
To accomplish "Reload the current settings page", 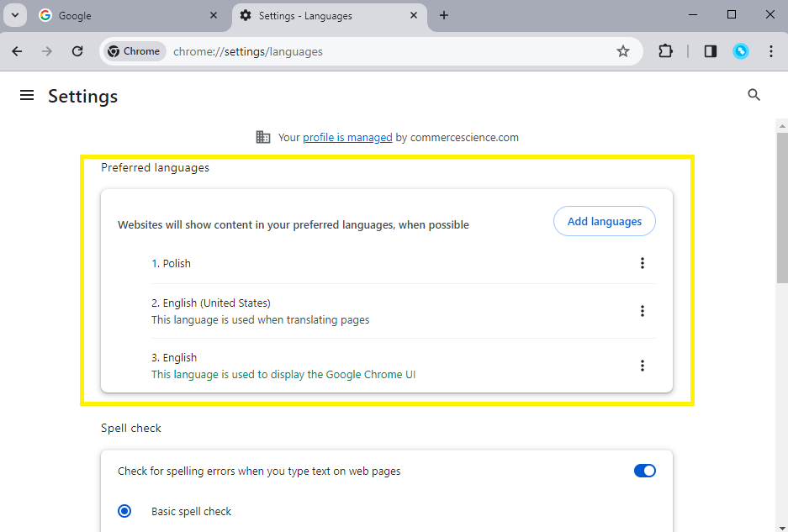I will pyautogui.click(x=77, y=51).
